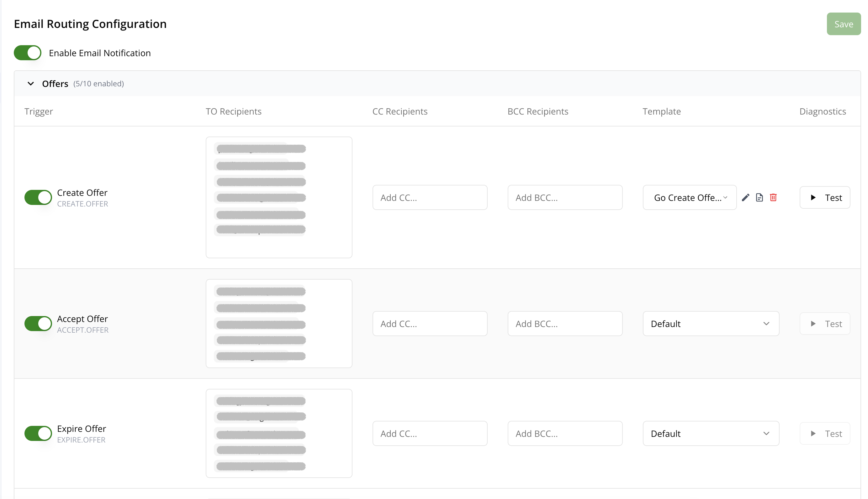Switch off the Expire Offer trigger toggle
Image resolution: width=868 pixels, height=499 pixels.
pyautogui.click(x=38, y=433)
